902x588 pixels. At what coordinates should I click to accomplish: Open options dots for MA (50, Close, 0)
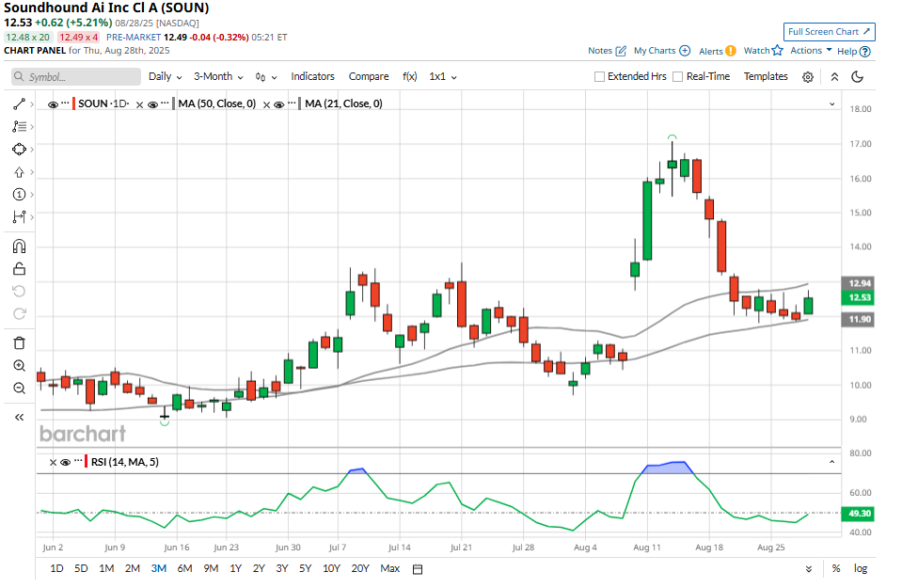coord(166,103)
